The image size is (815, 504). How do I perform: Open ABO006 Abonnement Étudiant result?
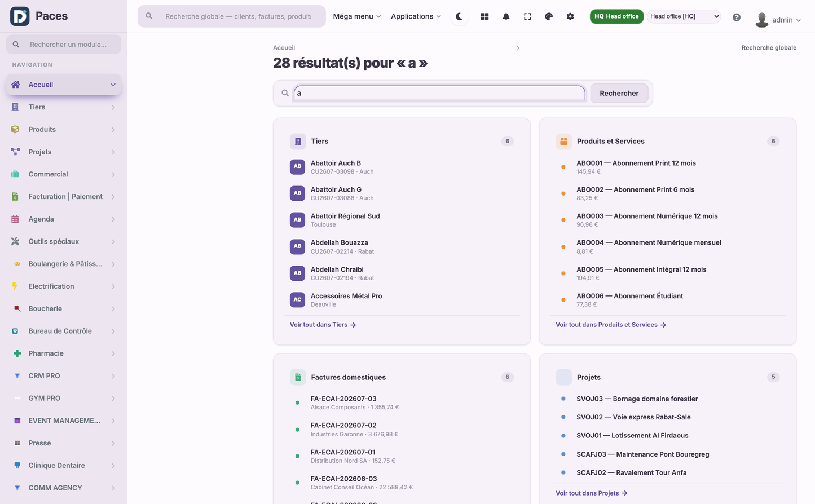coord(668,300)
